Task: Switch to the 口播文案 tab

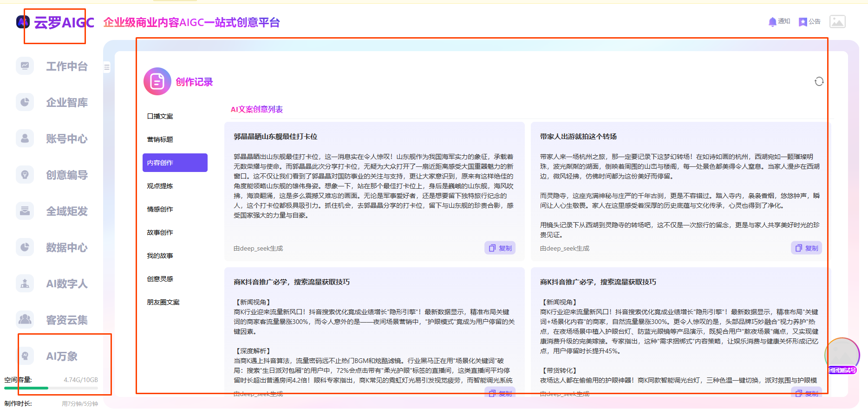Action: click(x=160, y=116)
